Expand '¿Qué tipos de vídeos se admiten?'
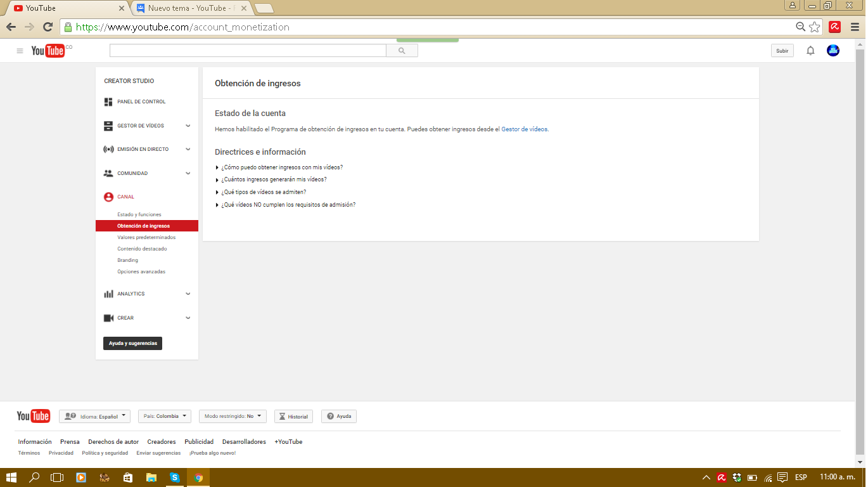868x487 pixels. pos(261,192)
